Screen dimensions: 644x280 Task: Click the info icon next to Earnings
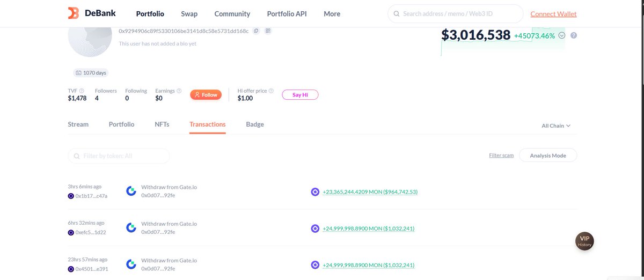coord(179,91)
